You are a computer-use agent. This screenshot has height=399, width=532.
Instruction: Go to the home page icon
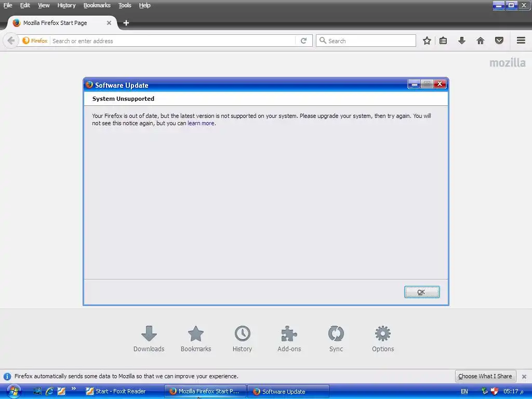coord(481,41)
